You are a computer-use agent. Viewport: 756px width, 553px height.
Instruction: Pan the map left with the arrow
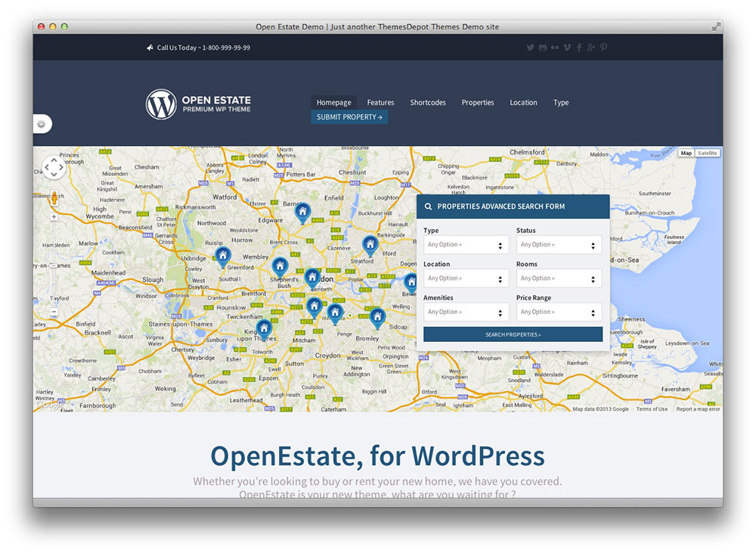click(46, 168)
